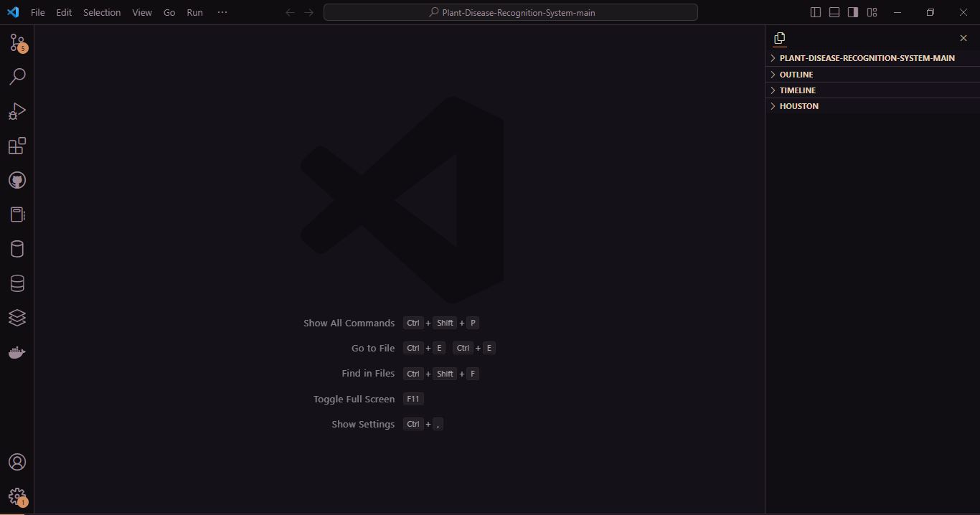Screen dimensions: 980x515
Task: Expand the HOUSTON section
Action: [872, 106]
